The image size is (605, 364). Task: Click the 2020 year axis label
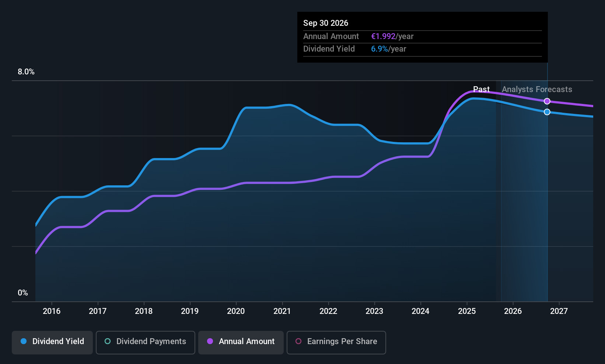[236, 311]
